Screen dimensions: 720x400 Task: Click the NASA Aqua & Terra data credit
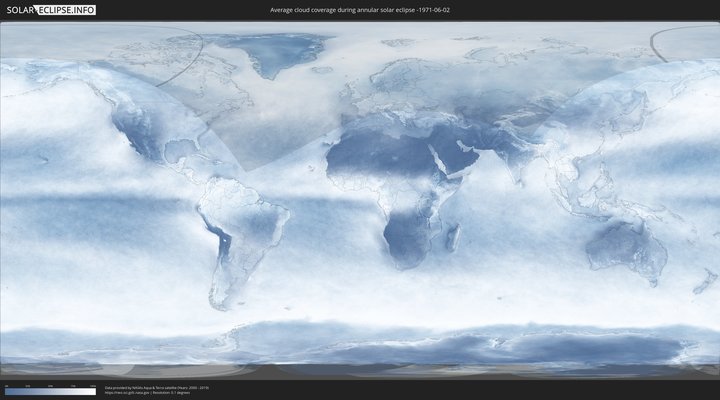tap(157, 386)
